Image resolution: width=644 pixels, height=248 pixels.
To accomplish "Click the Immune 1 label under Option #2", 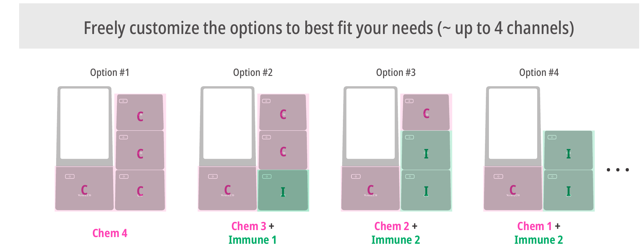I will pyautogui.click(x=253, y=240).
